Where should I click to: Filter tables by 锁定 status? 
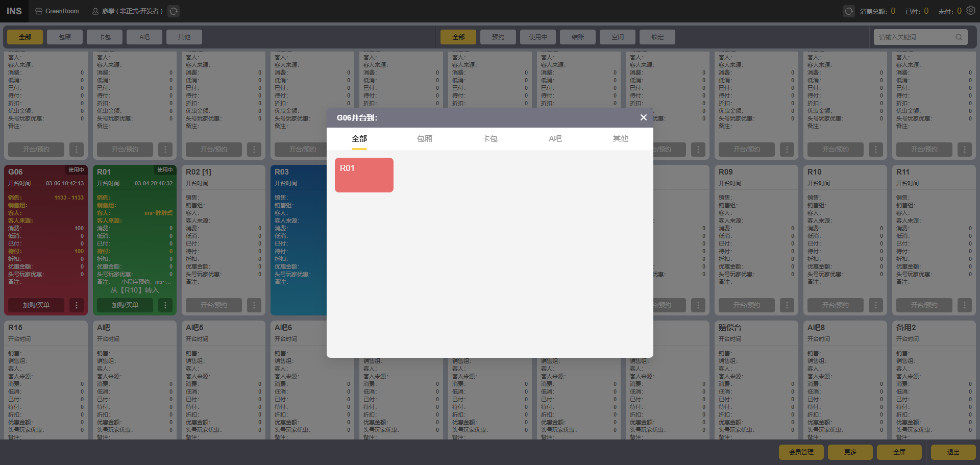point(657,37)
